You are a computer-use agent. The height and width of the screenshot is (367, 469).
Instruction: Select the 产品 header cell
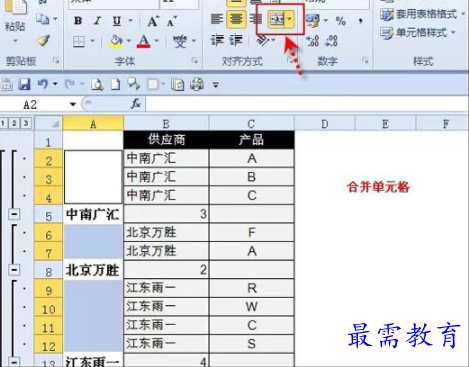pos(251,140)
